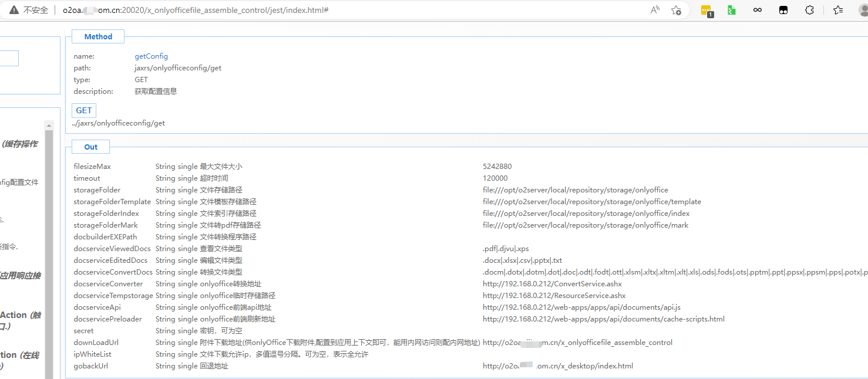
Task: Select the storageFolderMark field name
Action: (x=106, y=225)
